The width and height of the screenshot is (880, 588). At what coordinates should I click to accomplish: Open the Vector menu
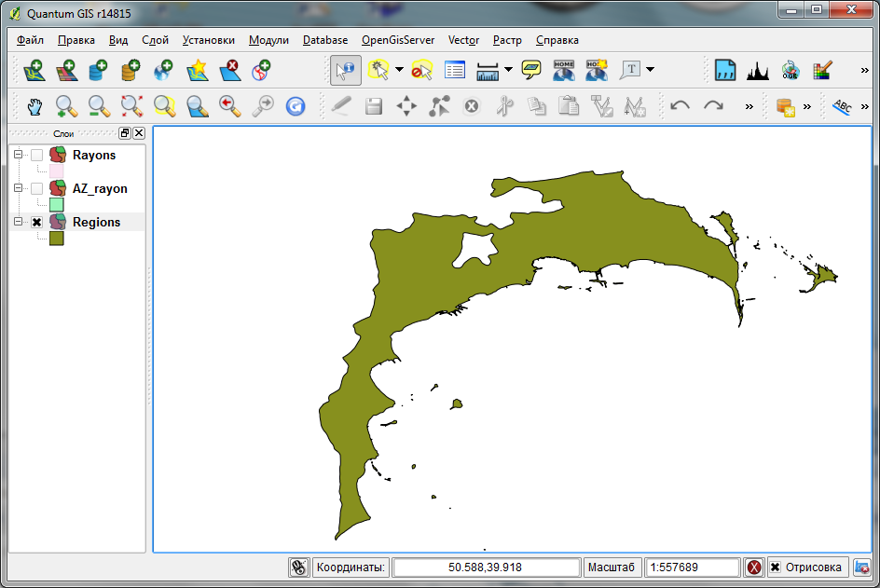463,40
